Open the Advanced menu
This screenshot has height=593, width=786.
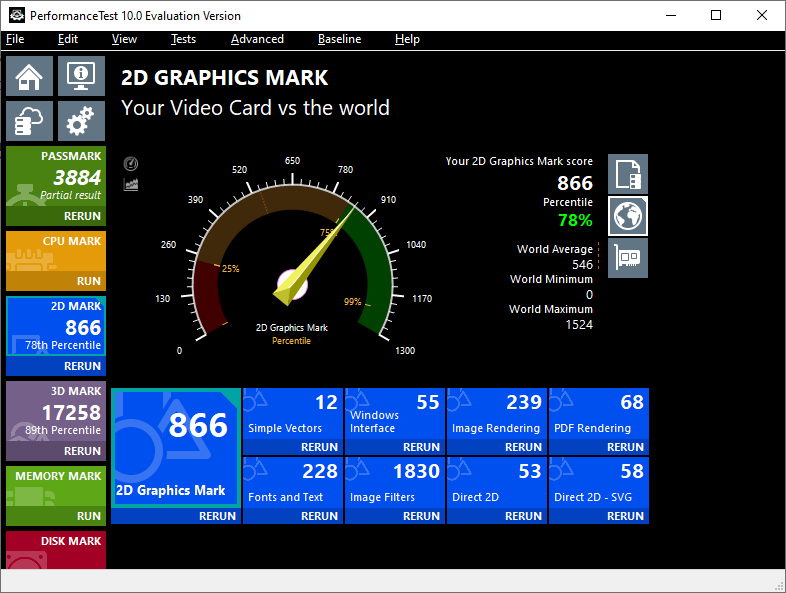[257, 39]
